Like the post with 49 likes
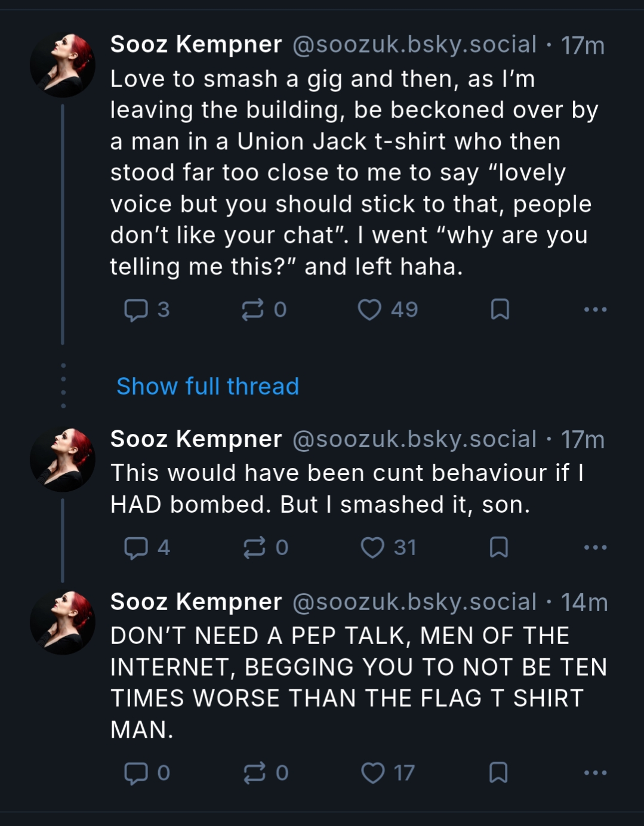The width and height of the screenshot is (644, 826). click(369, 310)
